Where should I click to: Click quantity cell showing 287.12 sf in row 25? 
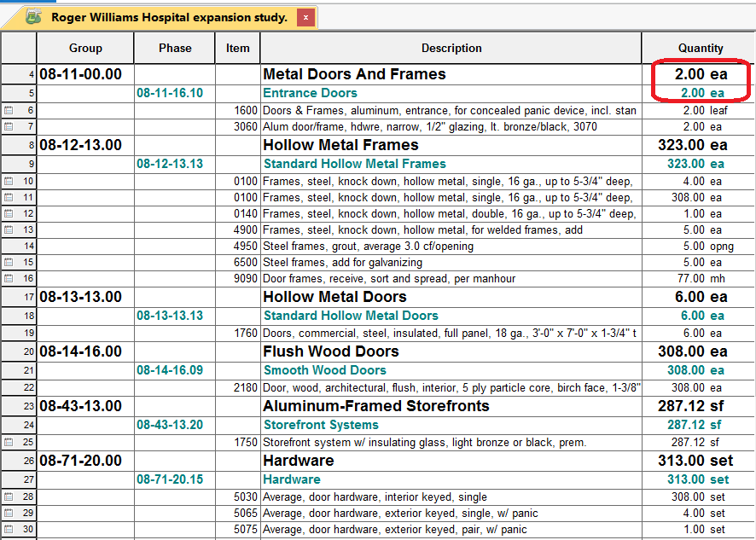[x=696, y=443]
